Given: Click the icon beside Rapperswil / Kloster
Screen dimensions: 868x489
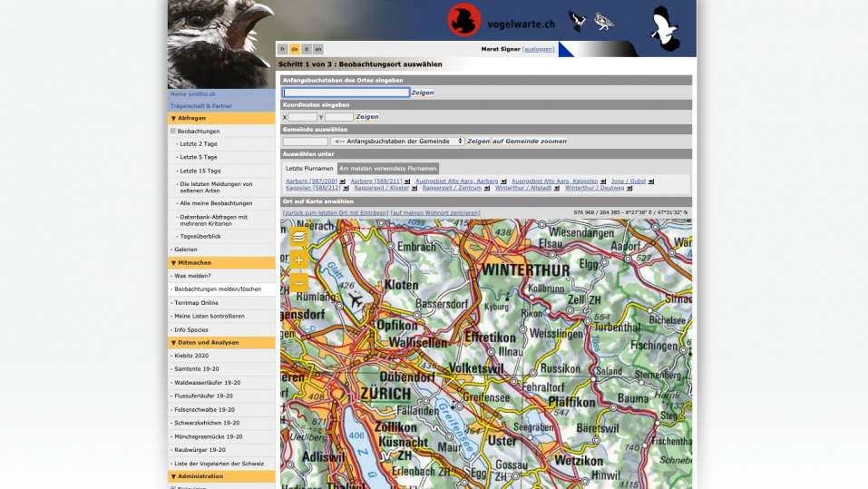Looking at the screenshot, I should (x=414, y=188).
